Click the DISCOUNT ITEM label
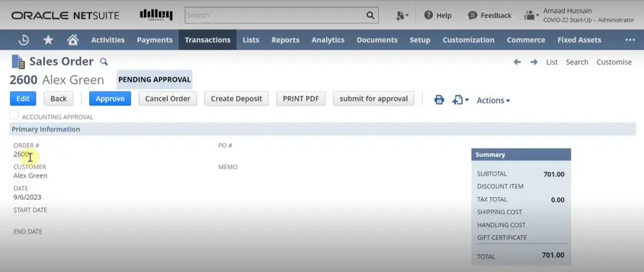Viewport: 644px width, 272px height. (500, 186)
